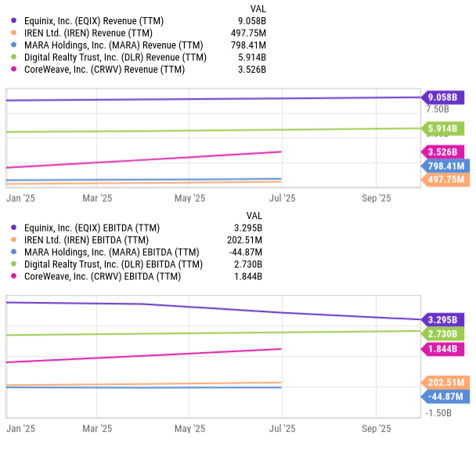Screen dimensions: 476x449
Task: Click Jul '25 on the revenue chart axis
Action: tap(282, 199)
